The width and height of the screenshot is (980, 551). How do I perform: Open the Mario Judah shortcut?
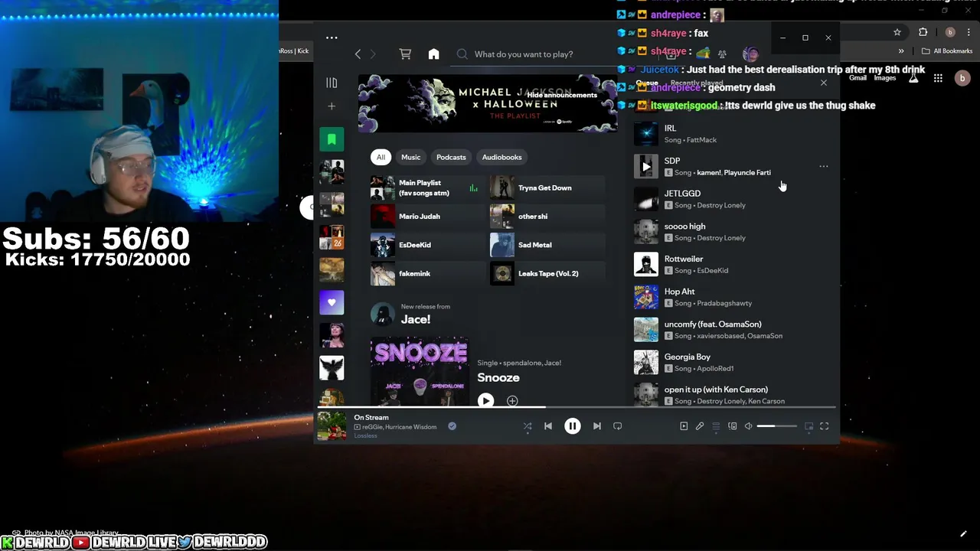(427, 217)
